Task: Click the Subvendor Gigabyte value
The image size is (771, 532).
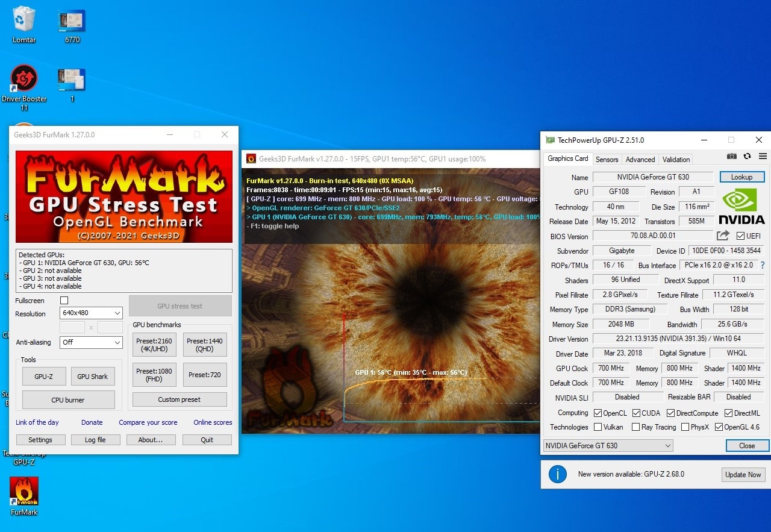Action: tap(621, 250)
